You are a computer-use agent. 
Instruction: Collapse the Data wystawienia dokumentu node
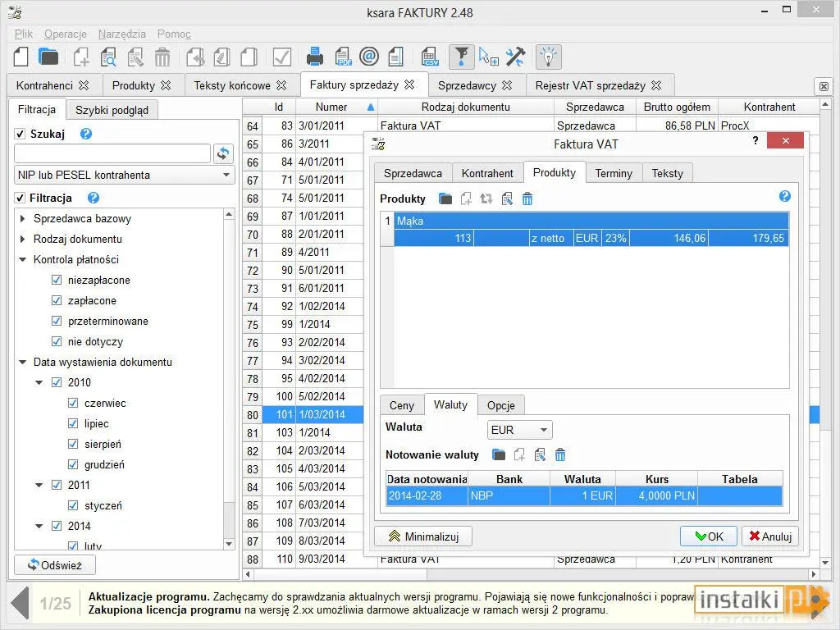click(22, 362)
